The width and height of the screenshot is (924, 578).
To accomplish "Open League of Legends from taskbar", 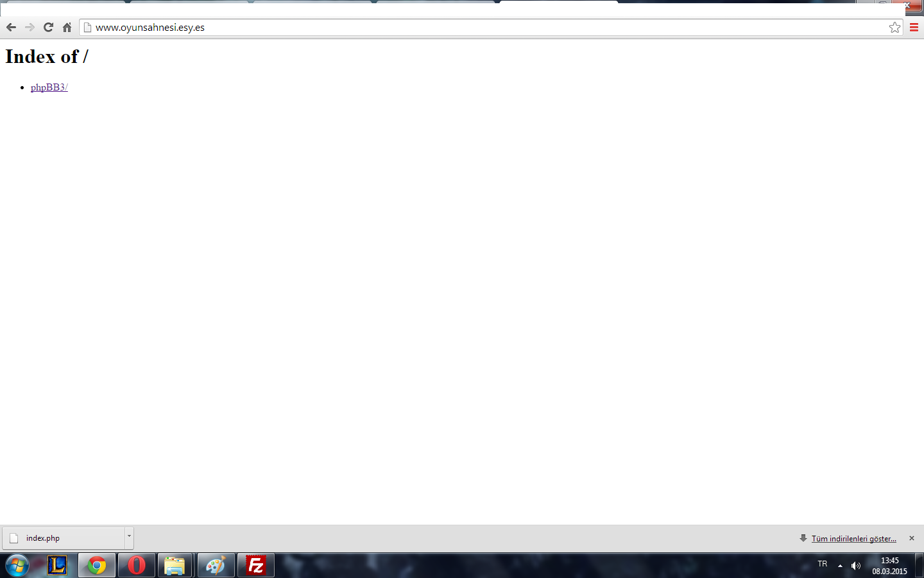I will (x=57, y=566).
